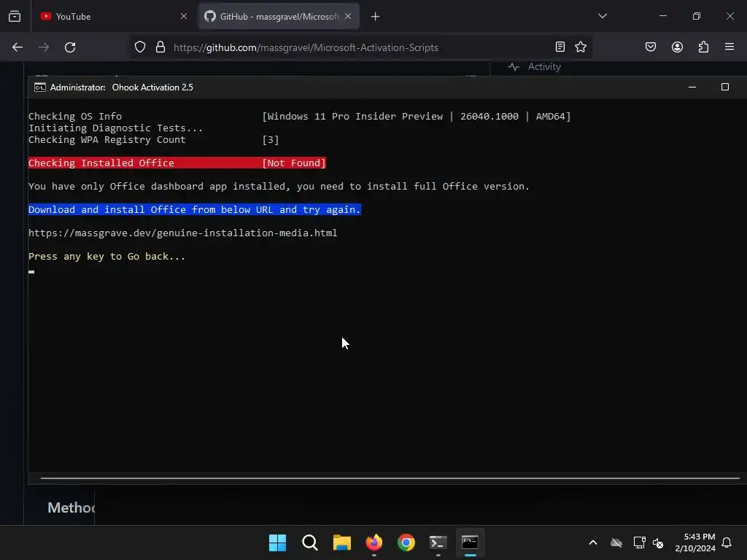Select the Command Prompt taskbar icon
This screenshot has width=747, height=560.
pyautogui.click(x=470, y=542)
